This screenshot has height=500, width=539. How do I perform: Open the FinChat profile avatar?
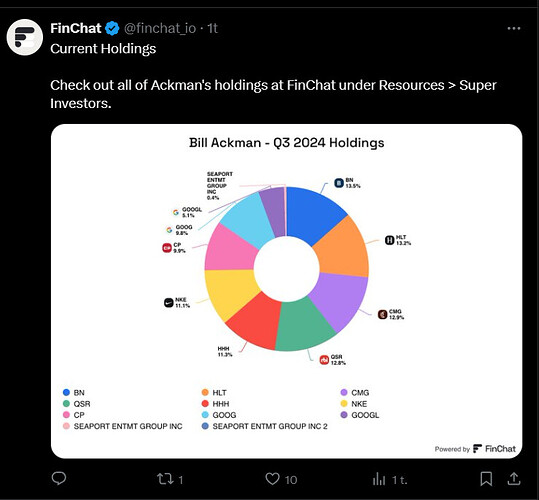tap(25, 37)
